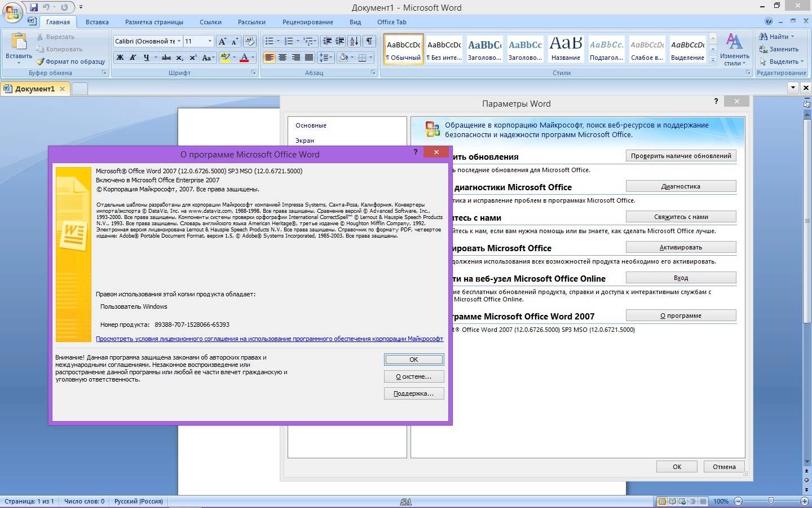The width and height of the screenshot is (812, 508).
Task: Select Основные category in Word Options
Action: [311, 125]
